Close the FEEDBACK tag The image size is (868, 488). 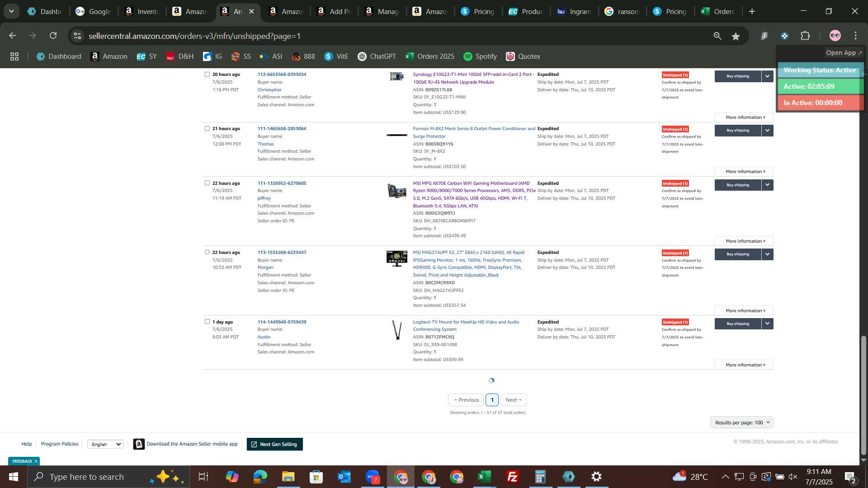tap(36, 461)
